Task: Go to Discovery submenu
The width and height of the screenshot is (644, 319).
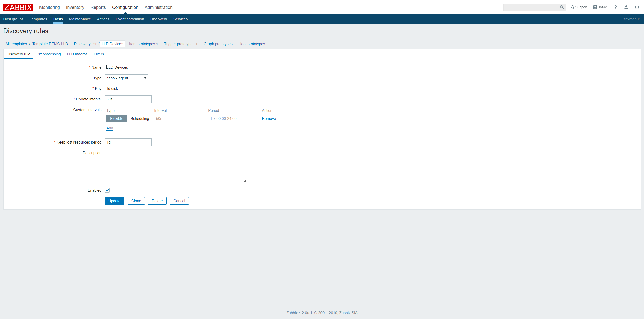Action: coord(158,19)
